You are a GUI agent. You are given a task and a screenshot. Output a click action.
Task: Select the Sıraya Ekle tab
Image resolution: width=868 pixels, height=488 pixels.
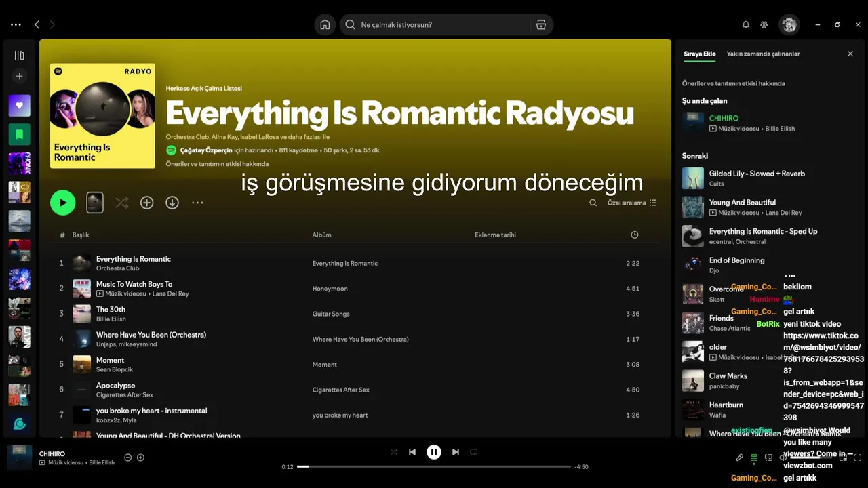pyautogui.click(x=699, y=54)
